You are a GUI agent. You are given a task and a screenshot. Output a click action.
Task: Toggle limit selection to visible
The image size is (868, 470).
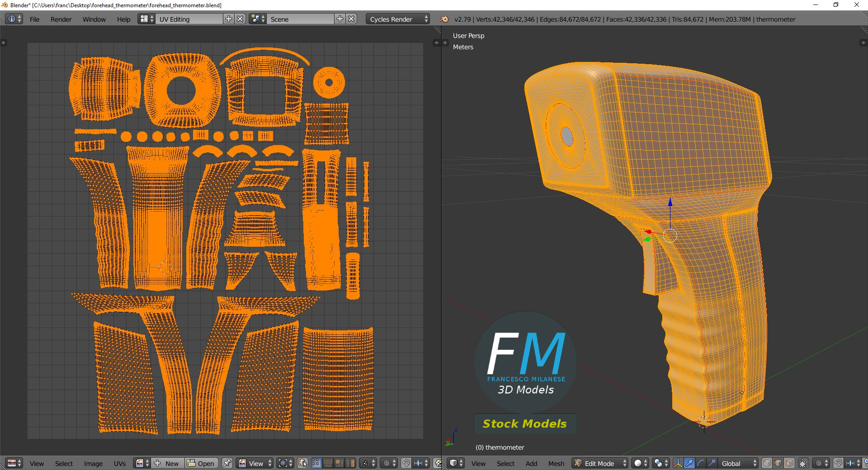click(x=803, y=463)
